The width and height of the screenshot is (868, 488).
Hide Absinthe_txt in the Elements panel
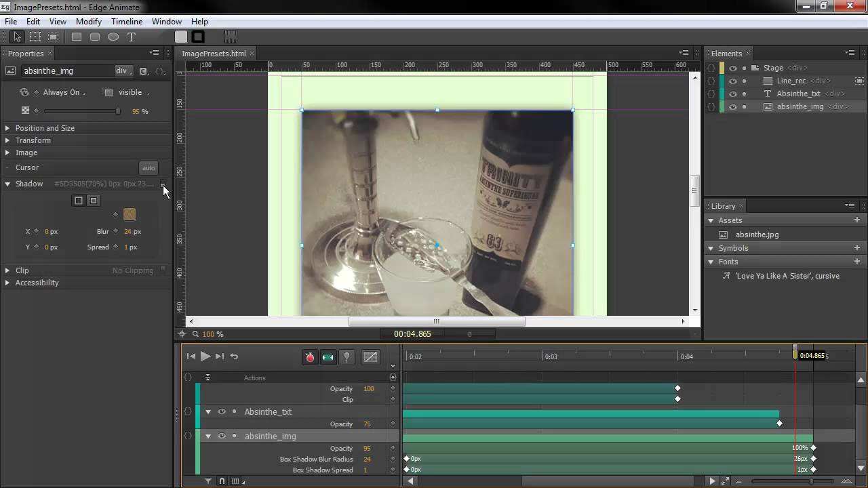(733, 94)
